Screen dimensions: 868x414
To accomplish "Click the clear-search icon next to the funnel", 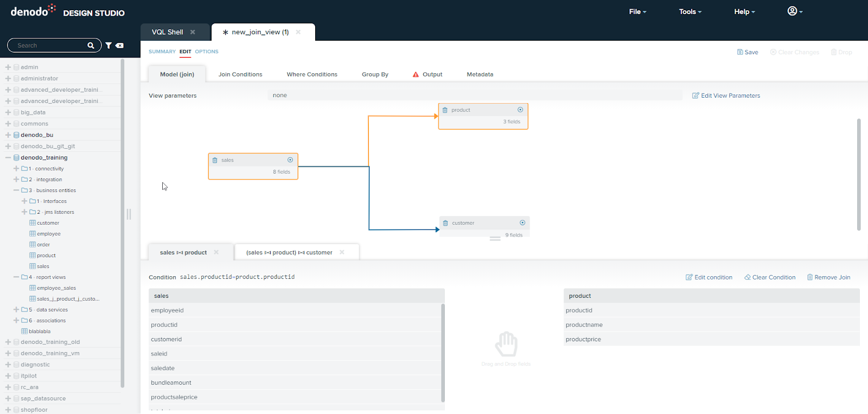I will click(x=119, y=46).
